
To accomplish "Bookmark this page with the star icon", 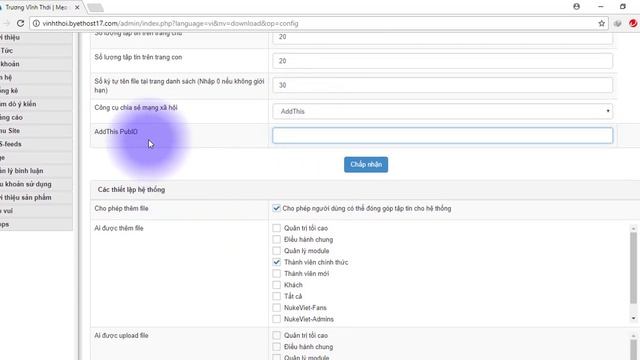I will point(602,23).
